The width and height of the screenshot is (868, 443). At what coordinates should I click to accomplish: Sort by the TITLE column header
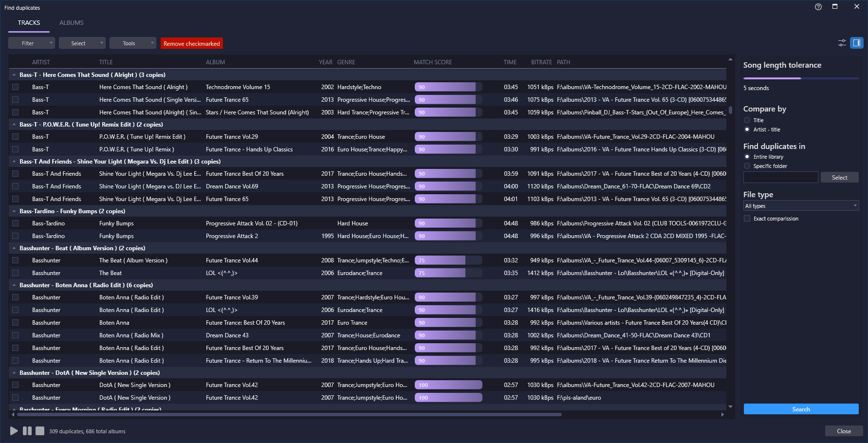pos(106,62)
